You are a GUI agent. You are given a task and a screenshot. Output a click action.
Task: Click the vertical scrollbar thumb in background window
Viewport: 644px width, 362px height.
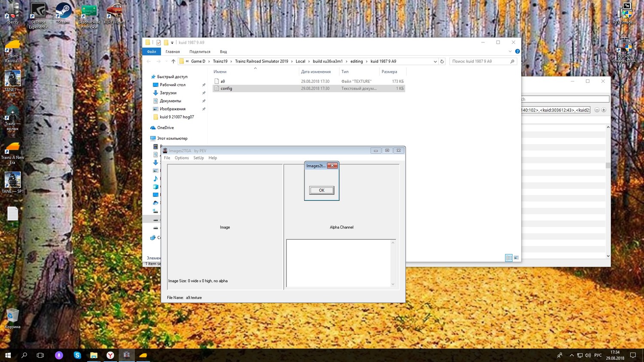[608, 165]
